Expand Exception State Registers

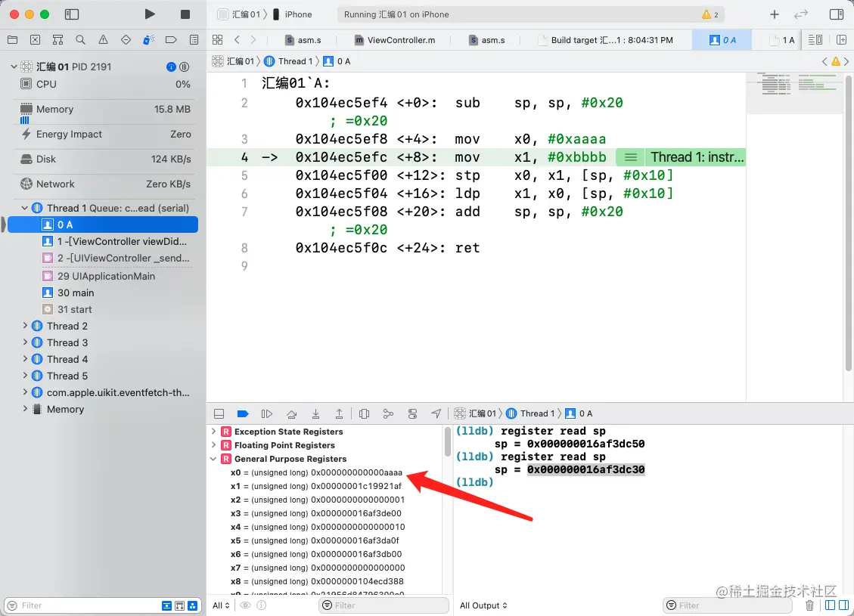tap(213, 432)
